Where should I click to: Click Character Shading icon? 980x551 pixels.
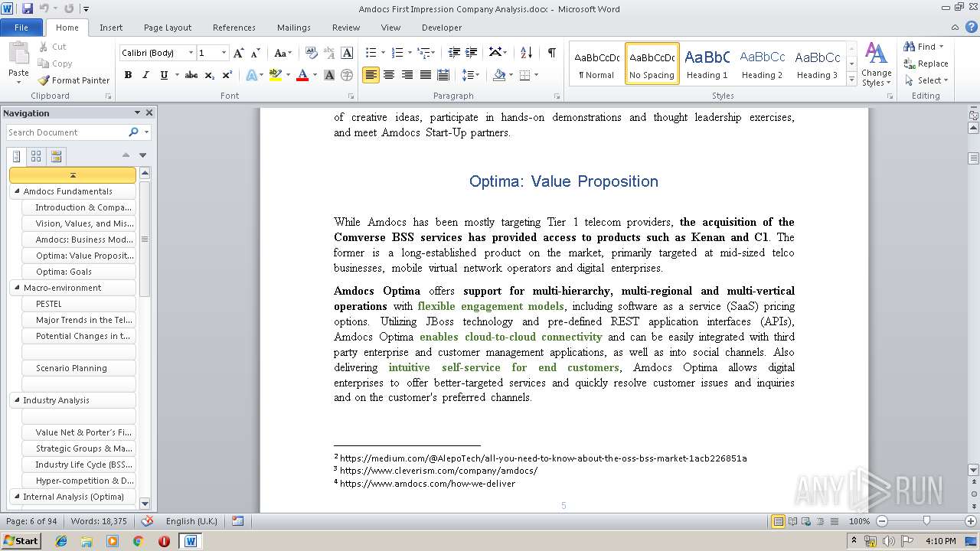329,75
